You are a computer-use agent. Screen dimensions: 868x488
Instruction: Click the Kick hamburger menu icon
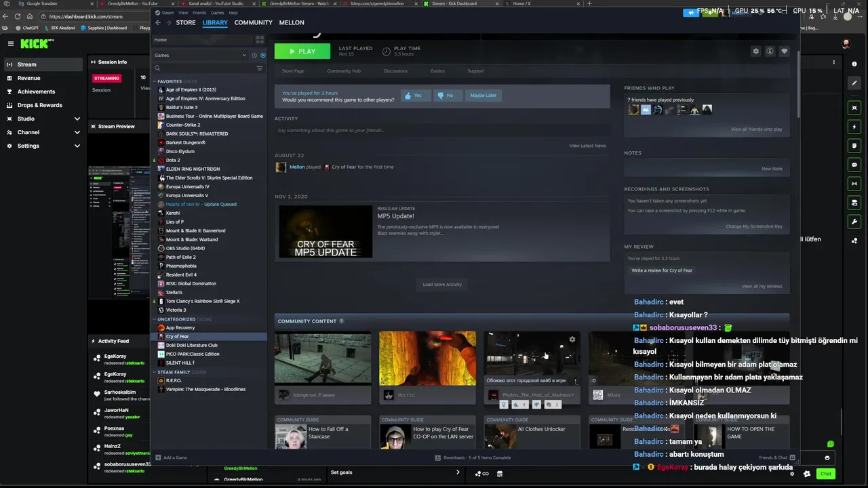click(11, 43)
